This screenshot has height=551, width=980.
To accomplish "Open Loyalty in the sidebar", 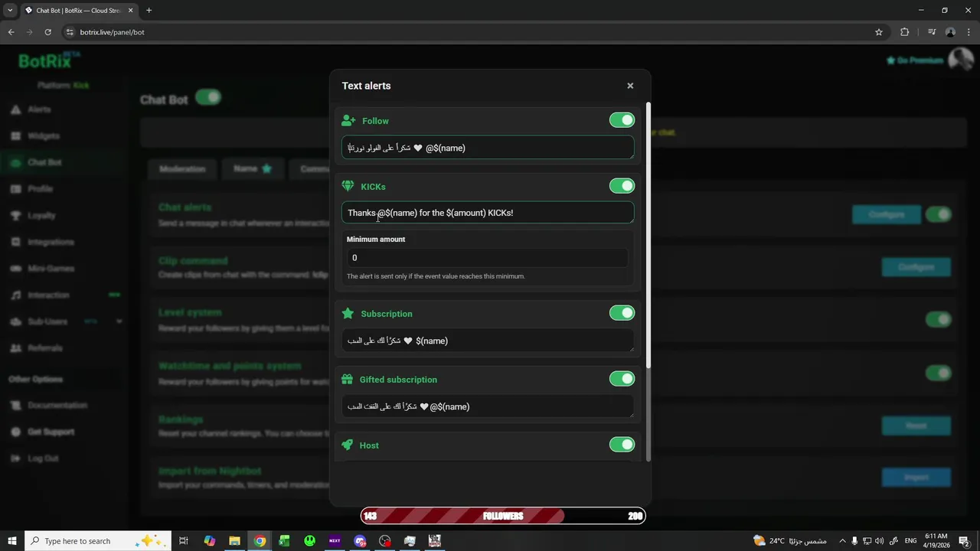I will click(x=41, y=216).
